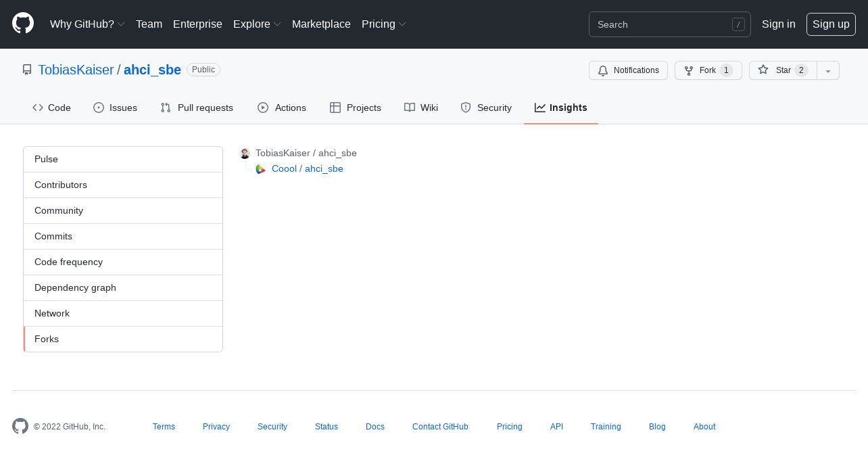Open the footer Pricing link

tap(510, 427)
